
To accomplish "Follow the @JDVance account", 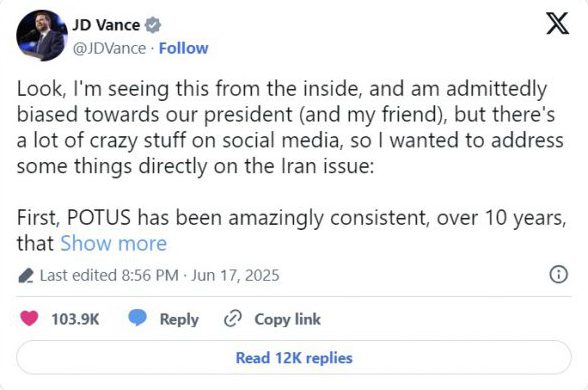I will [183, 48].
